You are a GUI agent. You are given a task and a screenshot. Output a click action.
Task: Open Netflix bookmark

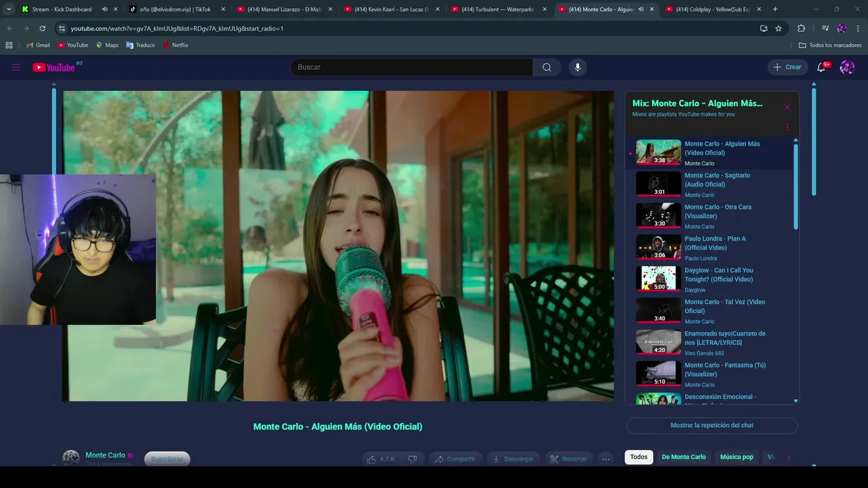(x=176, y=45)
